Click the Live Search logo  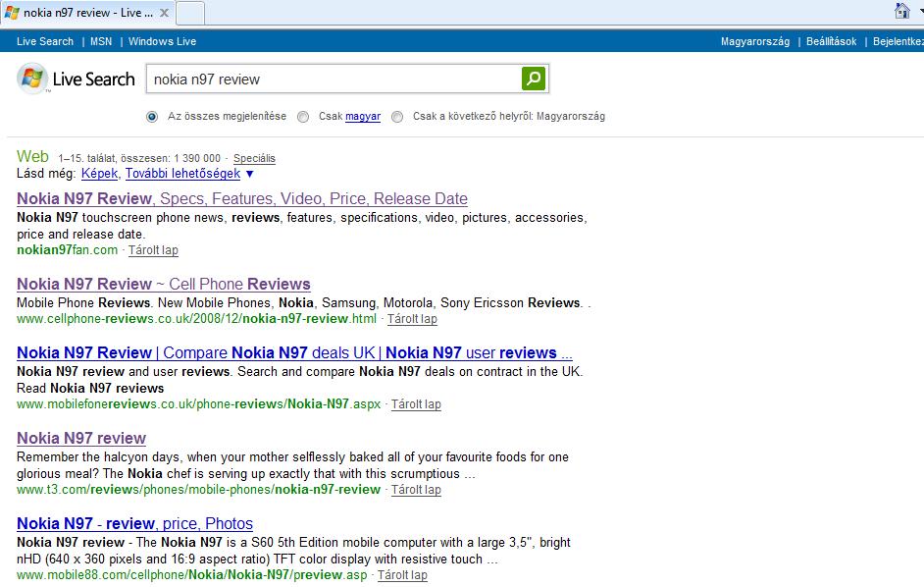pos(76,79)
